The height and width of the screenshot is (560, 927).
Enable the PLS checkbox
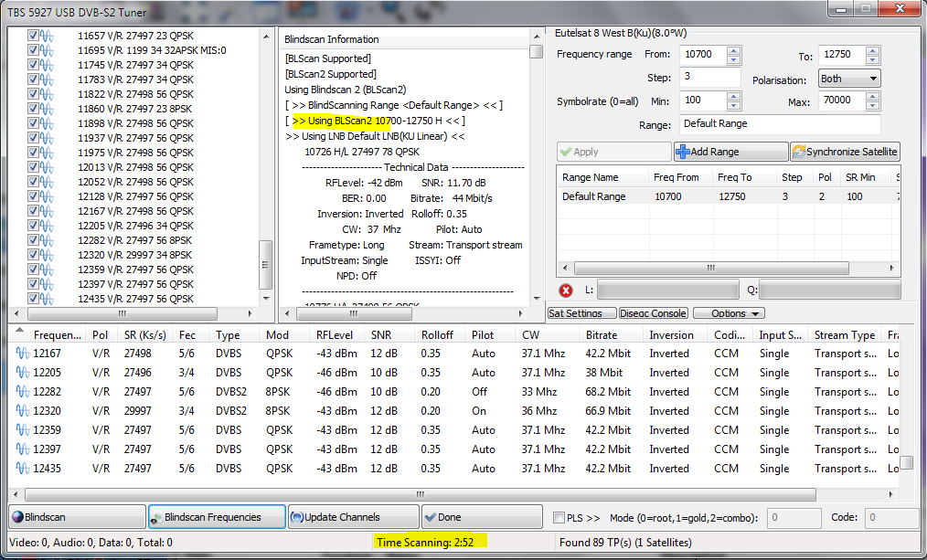[x=558, y=517]
